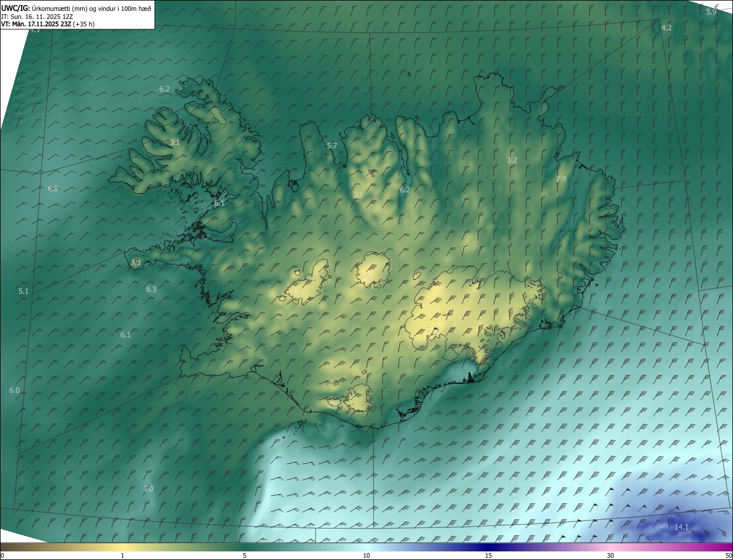Viewport: 733px width, 560px height.
Task: Click the 6.3 value on the map
Action: pyautogui.click(x=151, y=290)
